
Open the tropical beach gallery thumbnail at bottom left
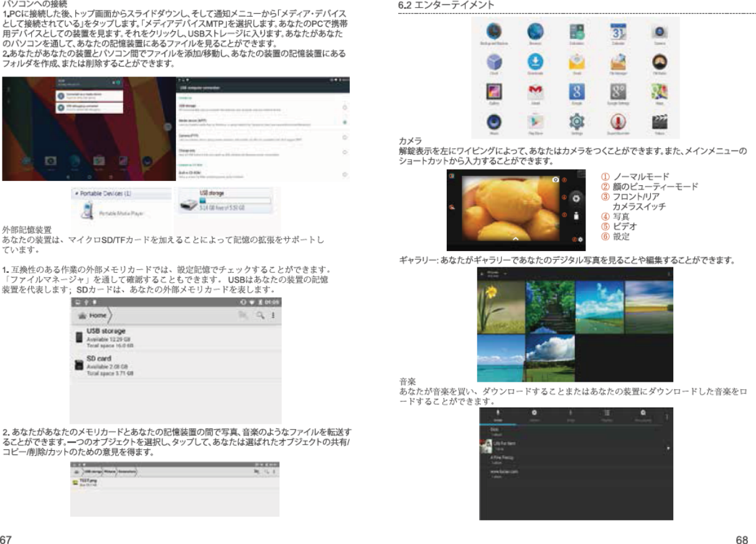[x=500, y=358]
